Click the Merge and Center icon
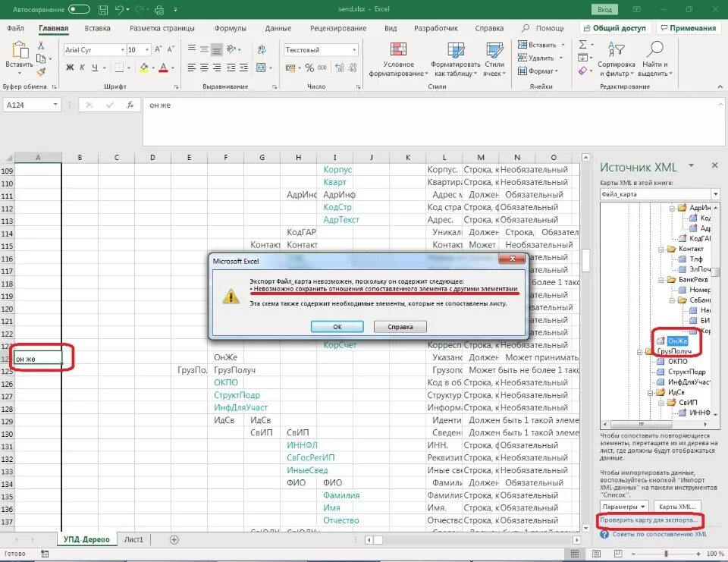The image size is (728, 562). pos(261,68)
